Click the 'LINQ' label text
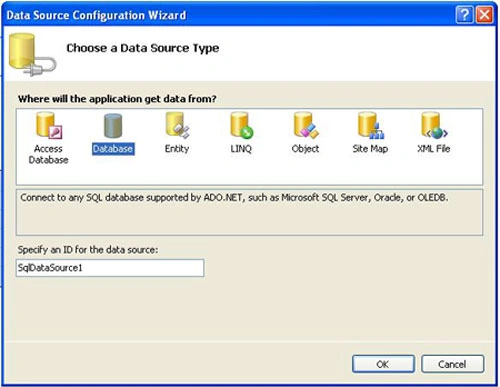Image resolution: width=500 pixels, height=387 pixels. pos(241,149)
